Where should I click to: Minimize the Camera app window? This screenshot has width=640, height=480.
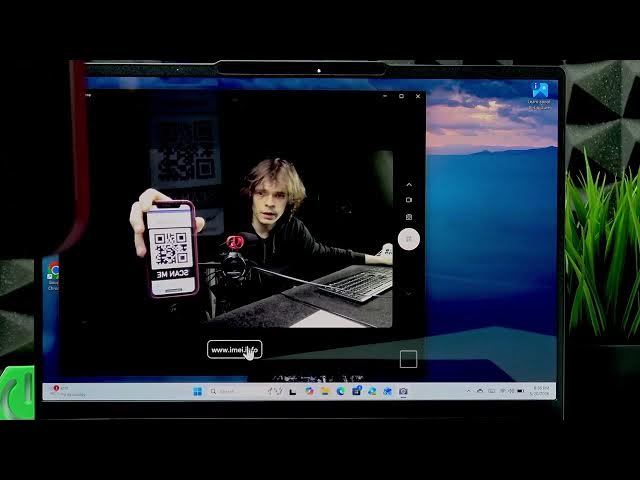[x=385, y=96]
